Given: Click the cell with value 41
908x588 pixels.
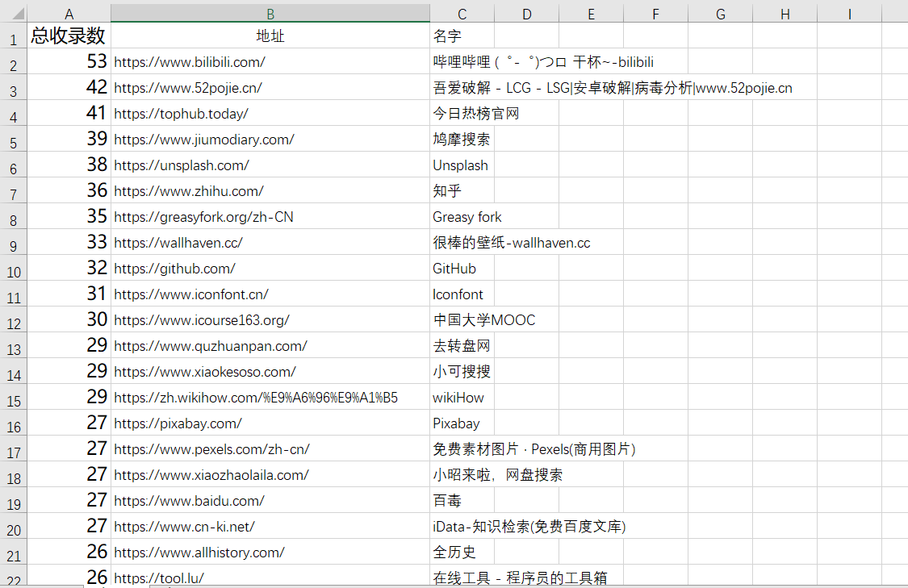Looking at the screenshot, I should (x=69, y=113).
